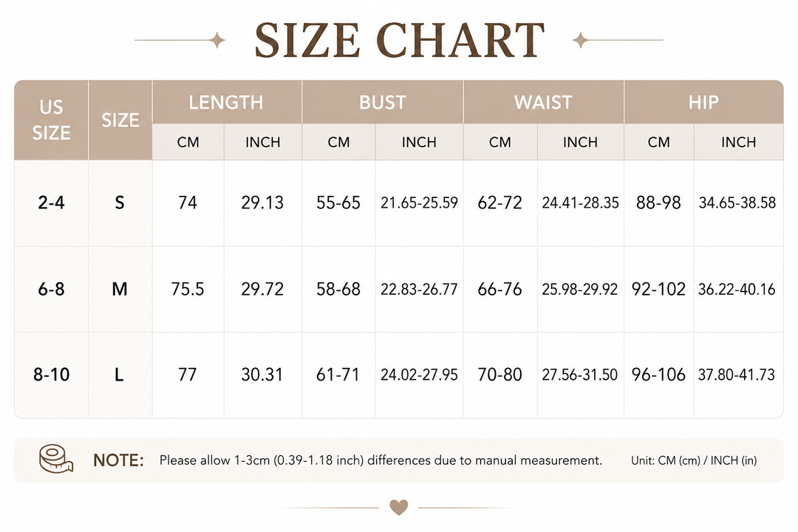The image size is (798, 532).
Task: Click the 75.5 length value
Action: point(188,289)
